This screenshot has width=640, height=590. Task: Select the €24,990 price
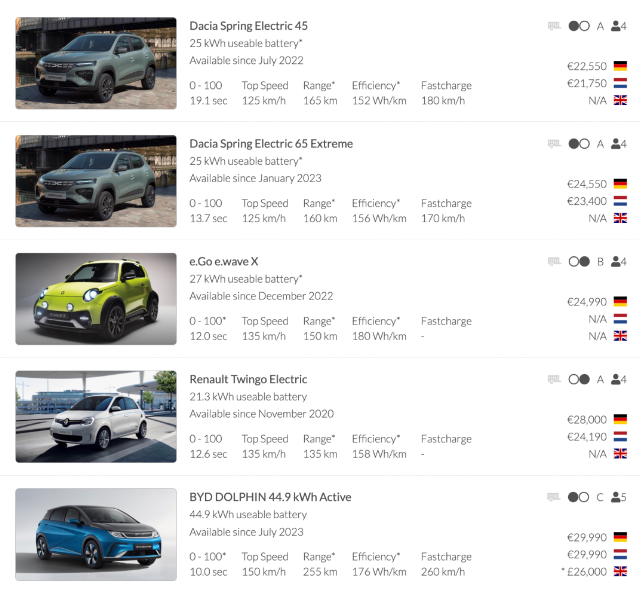point(587,302)
